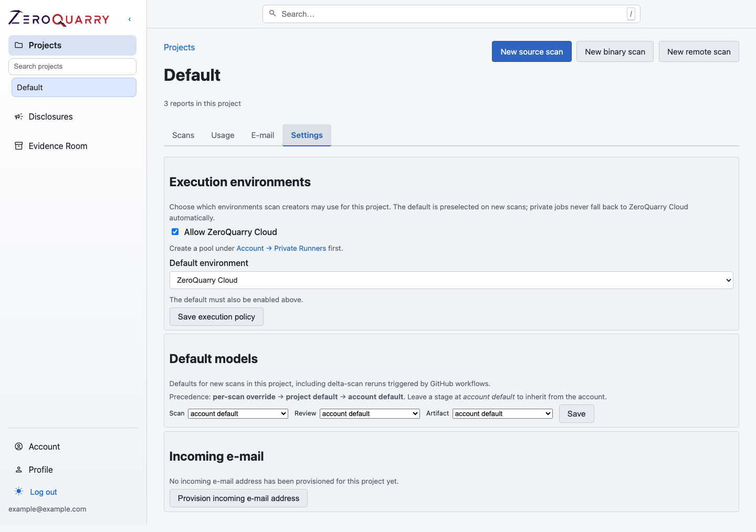Click the Projects folder icon

(19, 45)
